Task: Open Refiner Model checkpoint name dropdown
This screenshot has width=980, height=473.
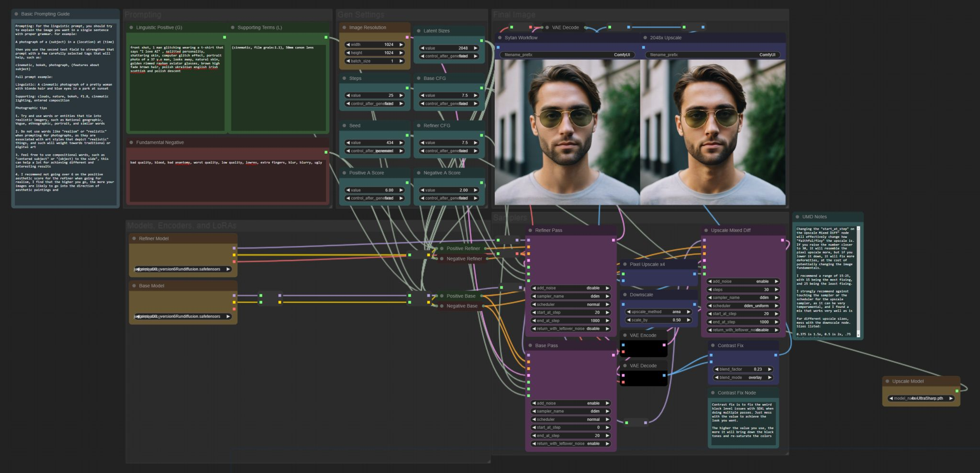Action: 183,270
